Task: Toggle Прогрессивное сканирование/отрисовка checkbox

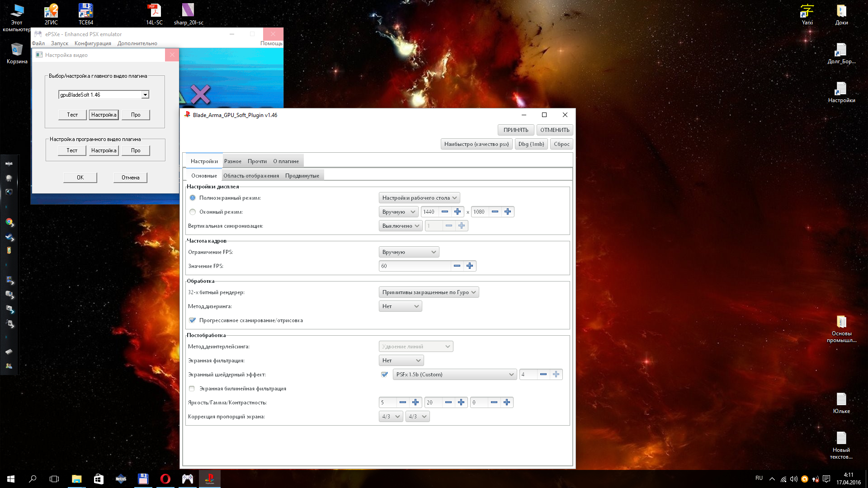Action: click(x=193, y=320)
